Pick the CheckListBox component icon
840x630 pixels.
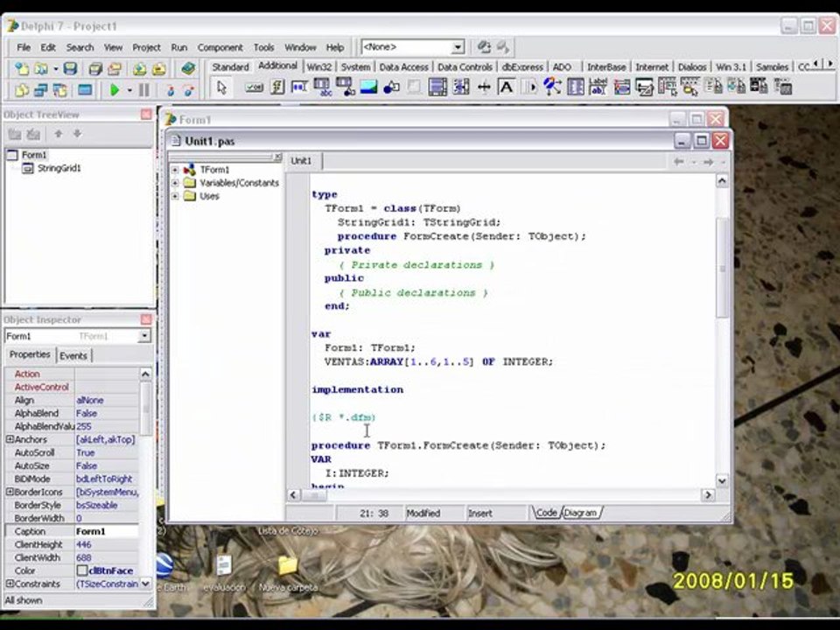pos(461,87)
